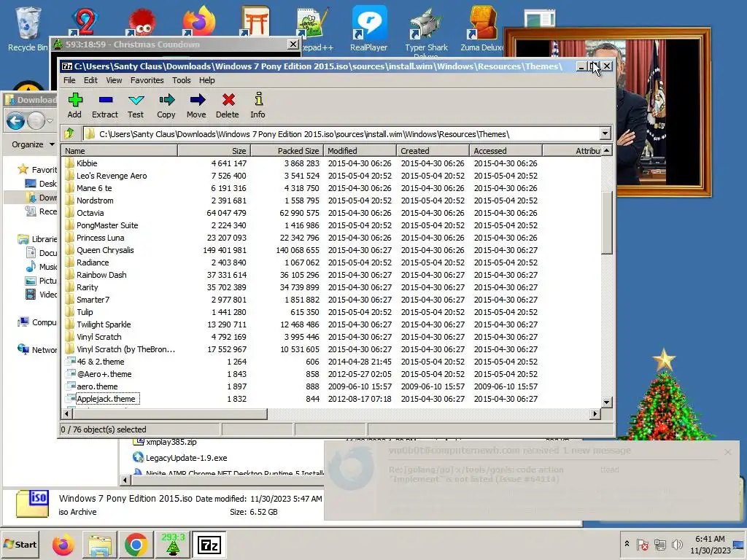The image size is (747, 560).
Task: Open the volume speaker tray icon
Action: tap(676, 544)
